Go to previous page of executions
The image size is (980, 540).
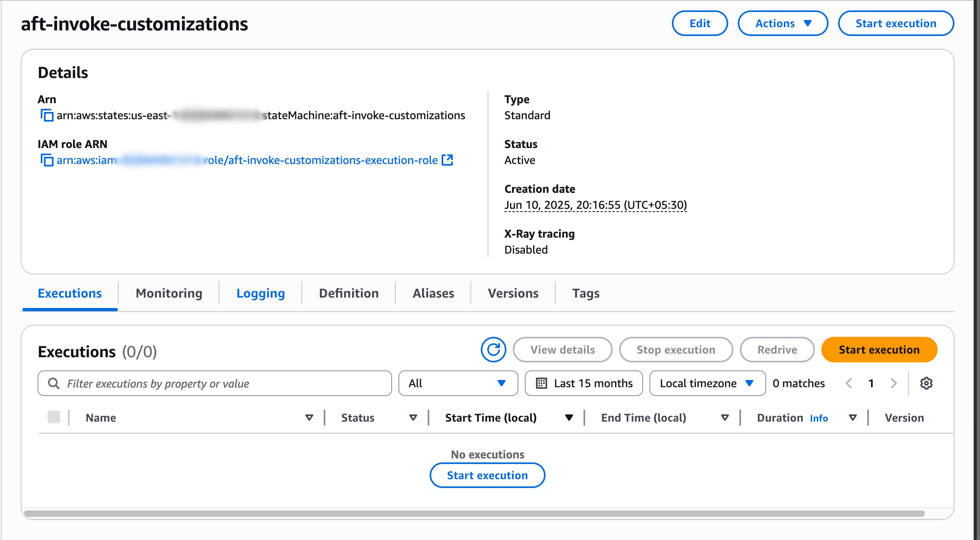849,383
